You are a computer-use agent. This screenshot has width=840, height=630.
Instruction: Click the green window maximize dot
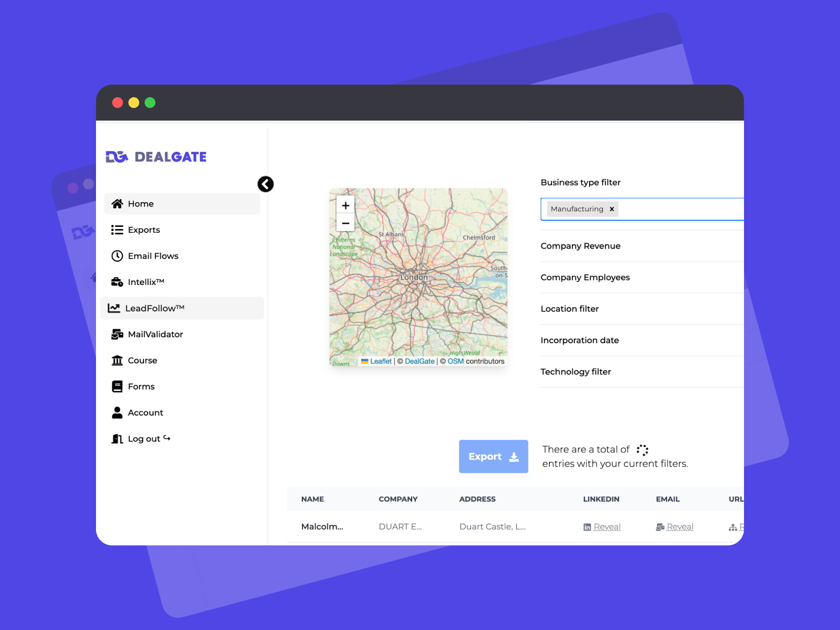150,103
